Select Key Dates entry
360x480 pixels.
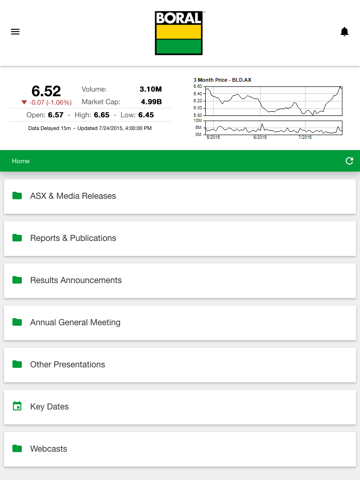[180, 407]
